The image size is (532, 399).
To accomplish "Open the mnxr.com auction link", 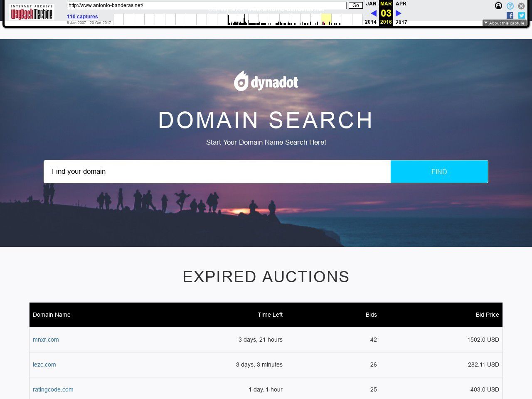I will tap(46, 340).
